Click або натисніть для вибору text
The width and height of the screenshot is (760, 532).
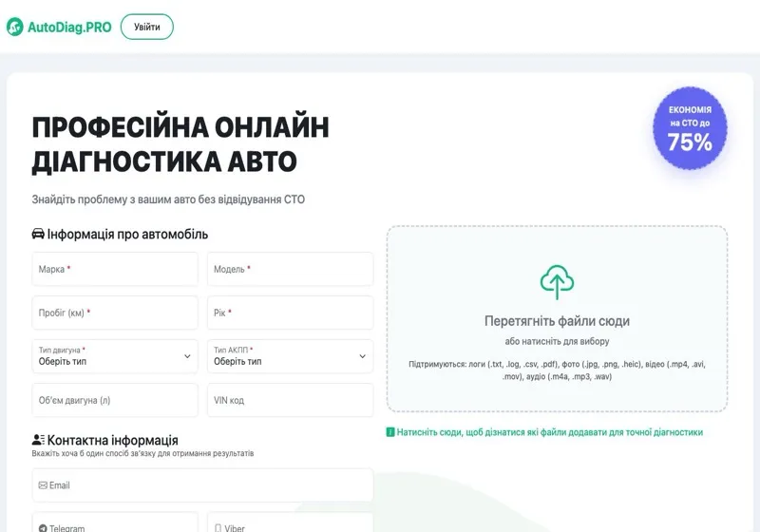click(x=557, y=341)
